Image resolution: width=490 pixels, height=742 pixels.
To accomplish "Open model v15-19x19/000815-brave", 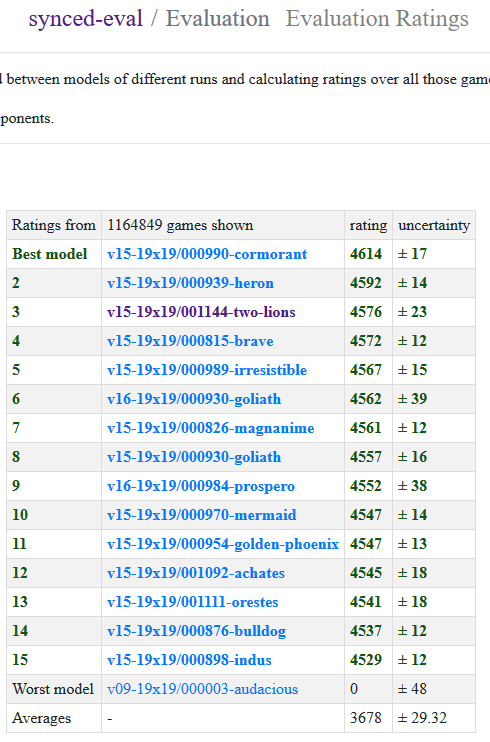I will click(x=190, y=341).
